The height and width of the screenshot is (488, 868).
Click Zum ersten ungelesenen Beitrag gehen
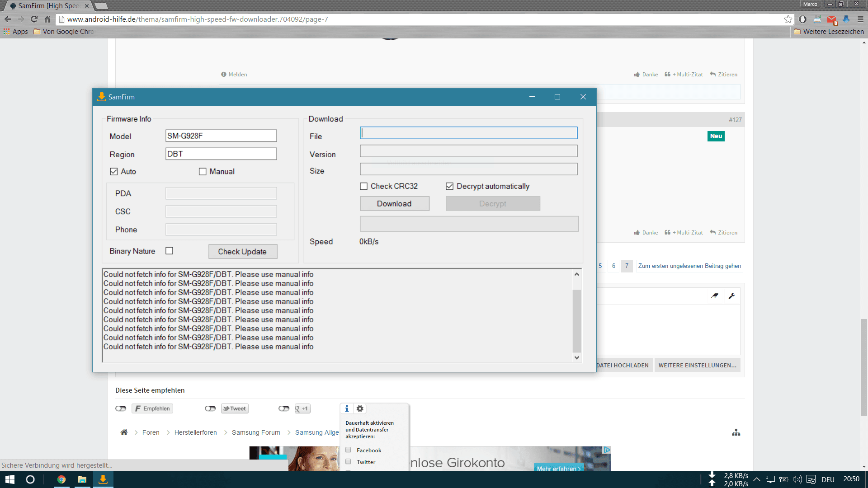click(689, 266)
